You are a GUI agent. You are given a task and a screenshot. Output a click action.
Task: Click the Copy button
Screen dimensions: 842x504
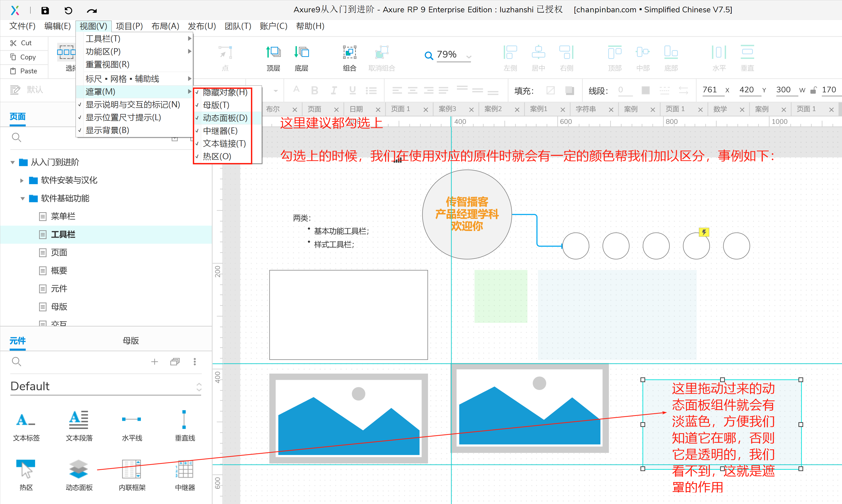pyautogui.click(x=24, y=57)
